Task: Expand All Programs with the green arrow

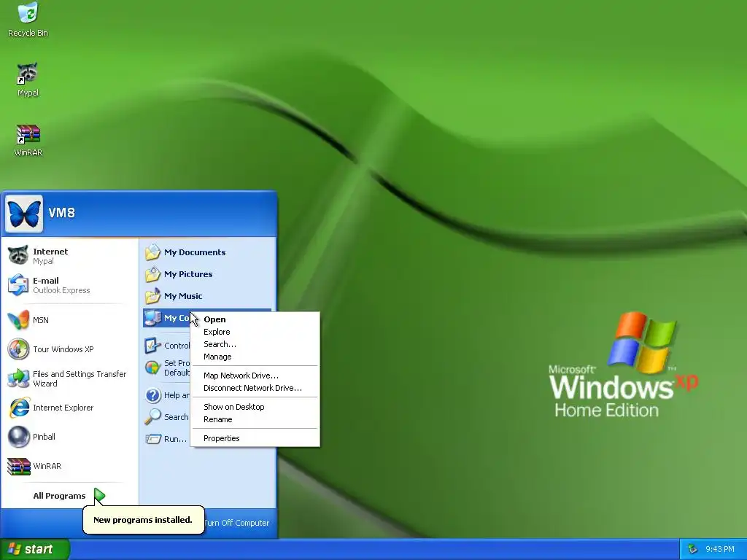Action: (x=99, y=496)
